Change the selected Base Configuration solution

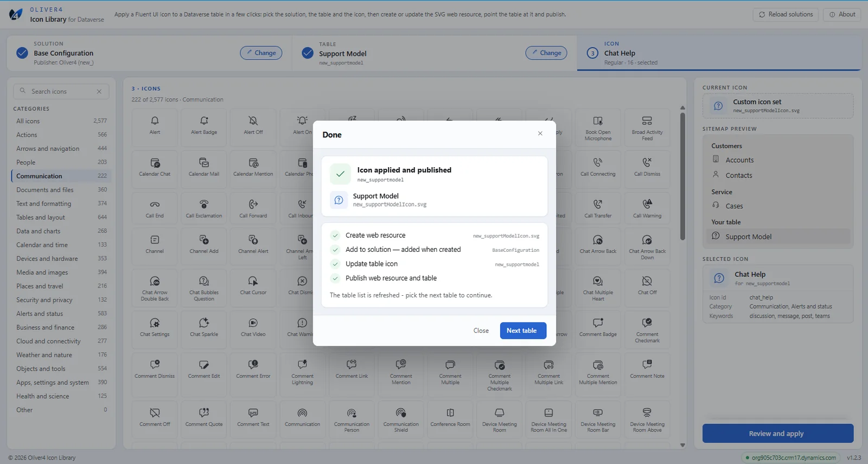click(x=261, y=53)
